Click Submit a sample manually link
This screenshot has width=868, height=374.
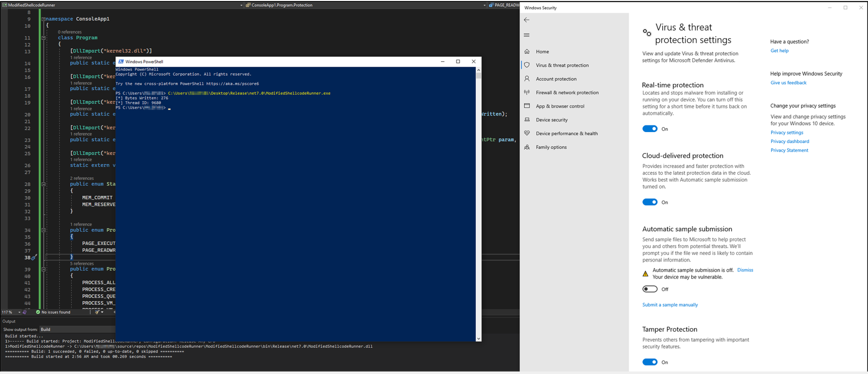pos(670,305)
